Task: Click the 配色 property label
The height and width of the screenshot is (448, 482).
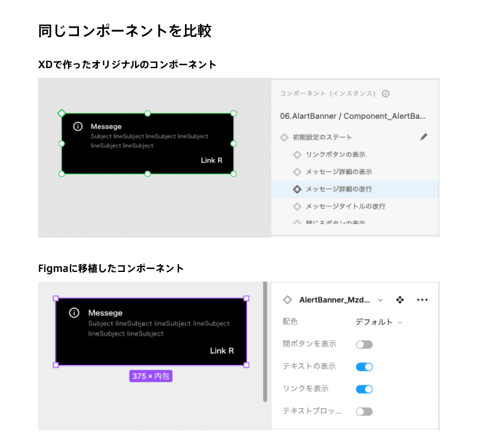Action: coord(290,321)
